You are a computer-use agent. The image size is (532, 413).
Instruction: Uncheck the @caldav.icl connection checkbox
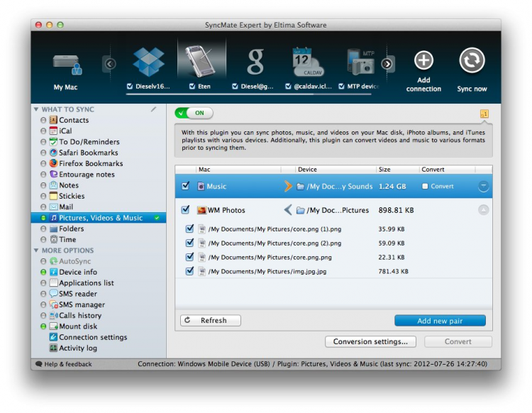click(288, 86)
